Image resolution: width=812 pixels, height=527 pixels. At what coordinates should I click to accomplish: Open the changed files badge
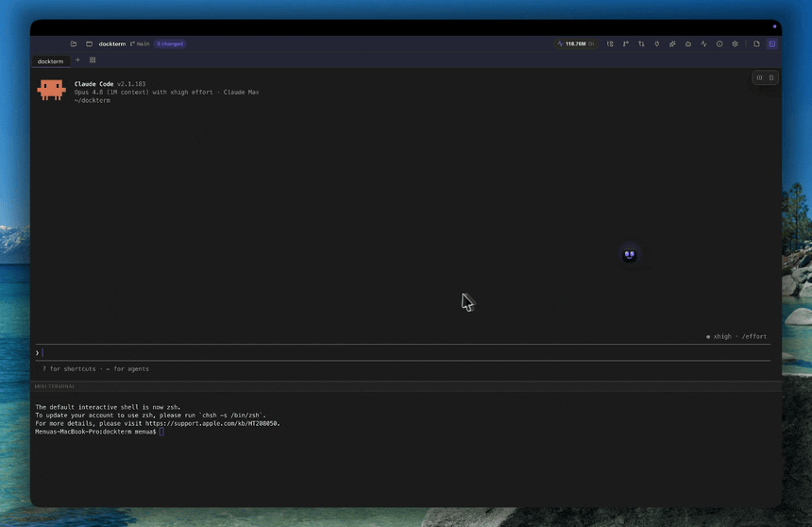(x=170, y=44)
